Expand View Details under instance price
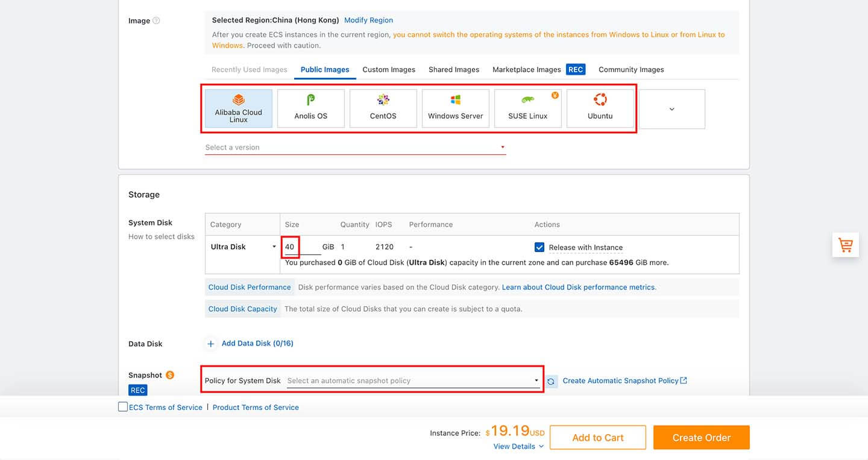Image resolution: width=868 pixels, height=460 pixels. click(518, 446)
